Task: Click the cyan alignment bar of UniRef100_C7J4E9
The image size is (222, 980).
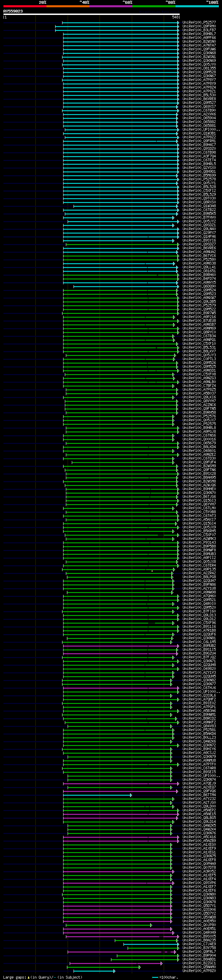Action: (x=151, y=944)
